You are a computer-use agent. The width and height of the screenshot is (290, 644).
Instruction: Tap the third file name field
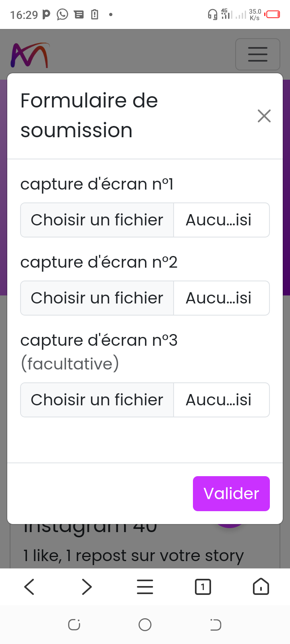221,400
